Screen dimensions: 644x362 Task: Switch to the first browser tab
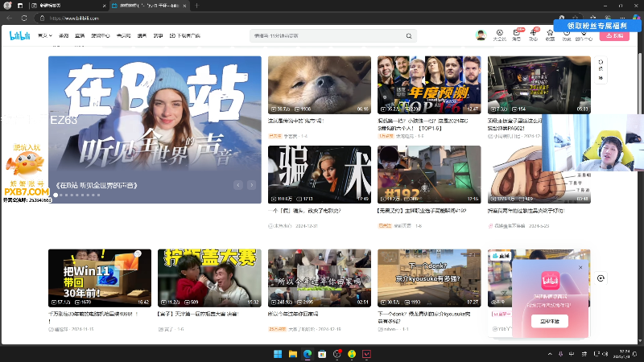(x=68, y=6)
